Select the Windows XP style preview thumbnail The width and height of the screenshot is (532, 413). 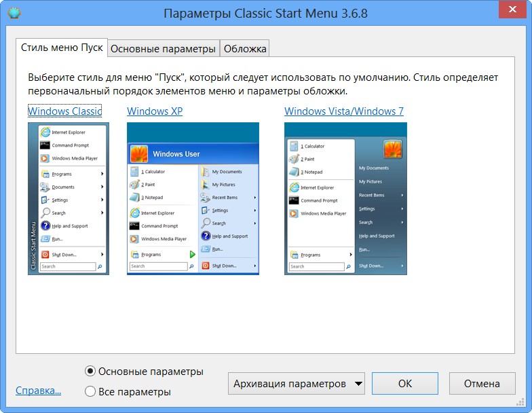[x=193, y=199]
